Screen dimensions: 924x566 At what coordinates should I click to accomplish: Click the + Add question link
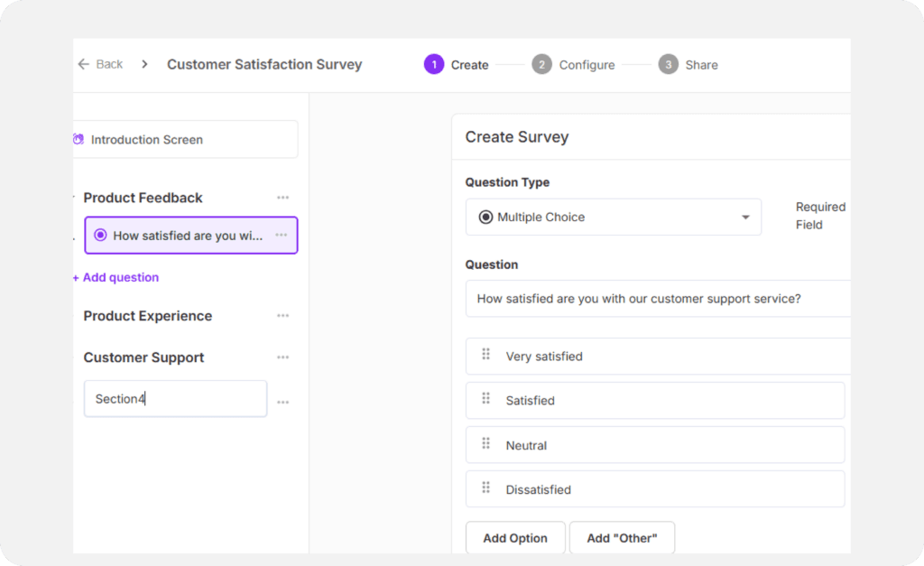[116, 278]
